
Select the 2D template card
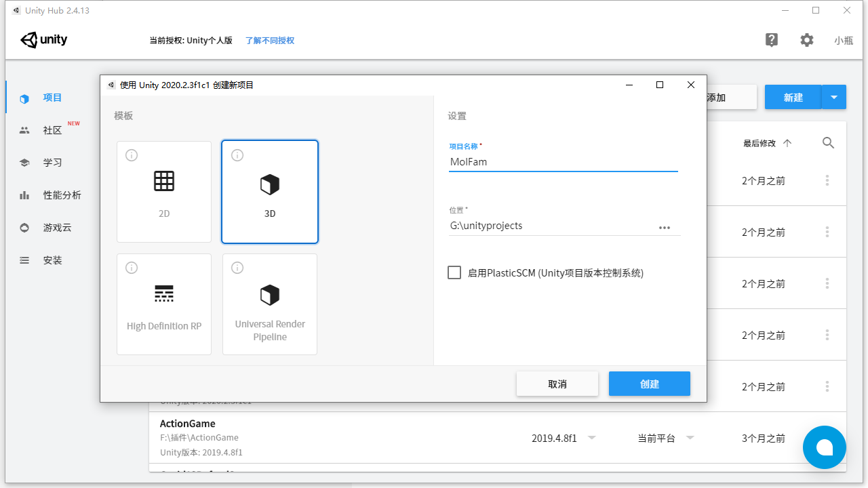click(x=164, y=192)
